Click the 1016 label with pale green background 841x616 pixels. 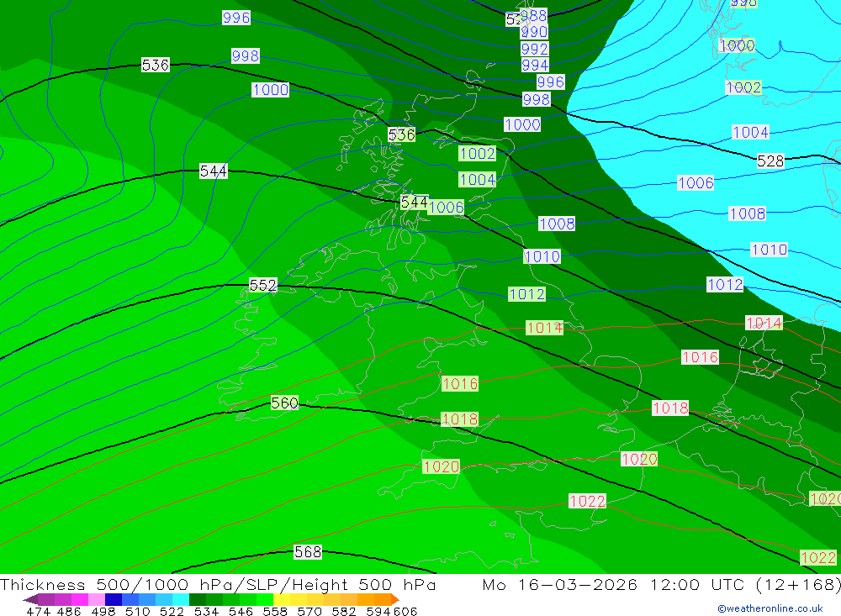(x=460, y=383)
